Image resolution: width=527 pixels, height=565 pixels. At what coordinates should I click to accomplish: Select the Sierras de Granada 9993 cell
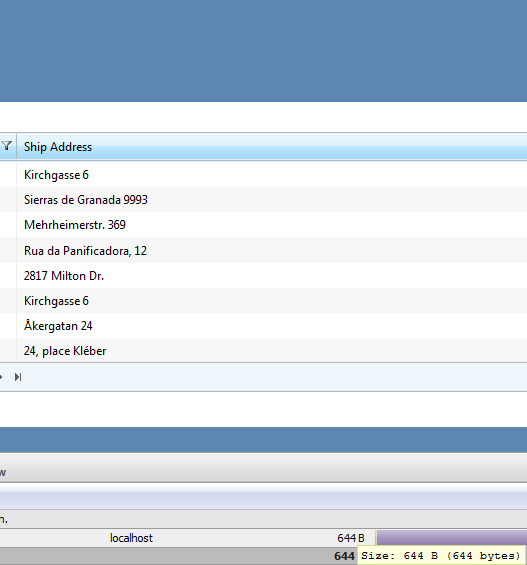coord(272,200)
